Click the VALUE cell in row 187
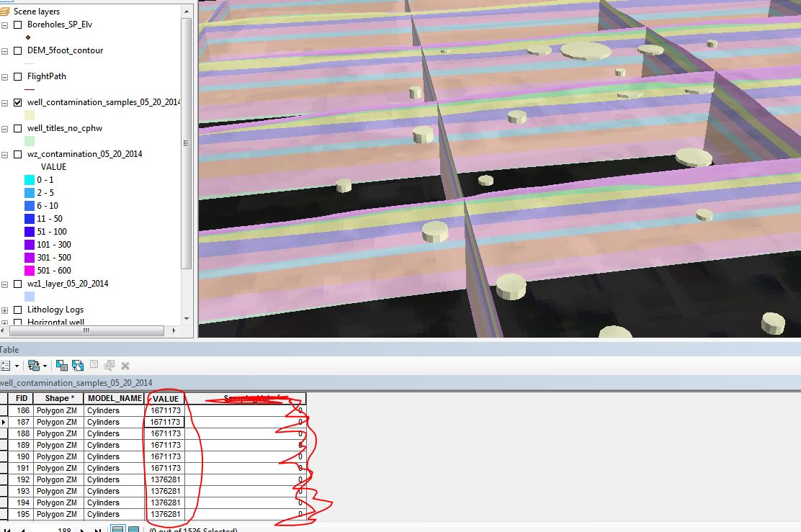The height and width of the screenshot is (532, 801). coord(165,423)
